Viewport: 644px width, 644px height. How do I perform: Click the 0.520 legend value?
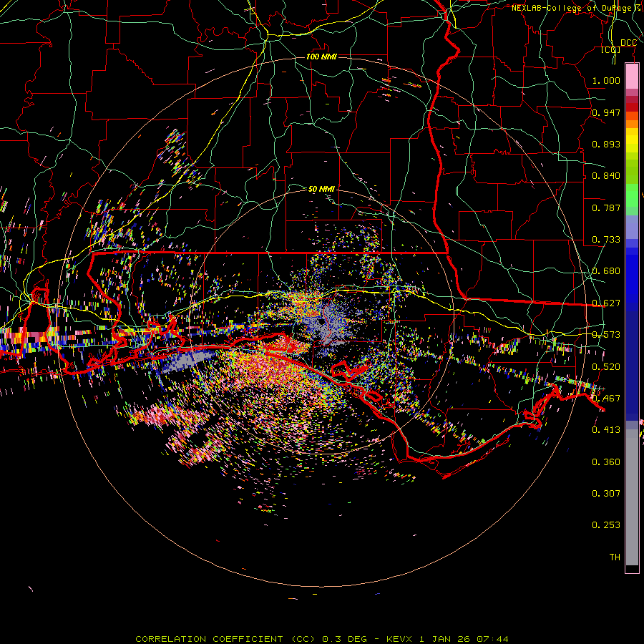[x=606, y=367]
